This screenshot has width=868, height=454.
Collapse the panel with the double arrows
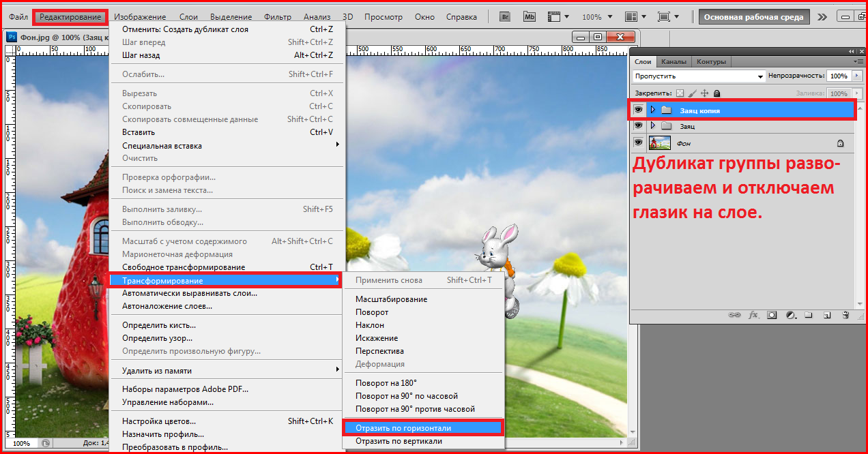click(852, 52)
